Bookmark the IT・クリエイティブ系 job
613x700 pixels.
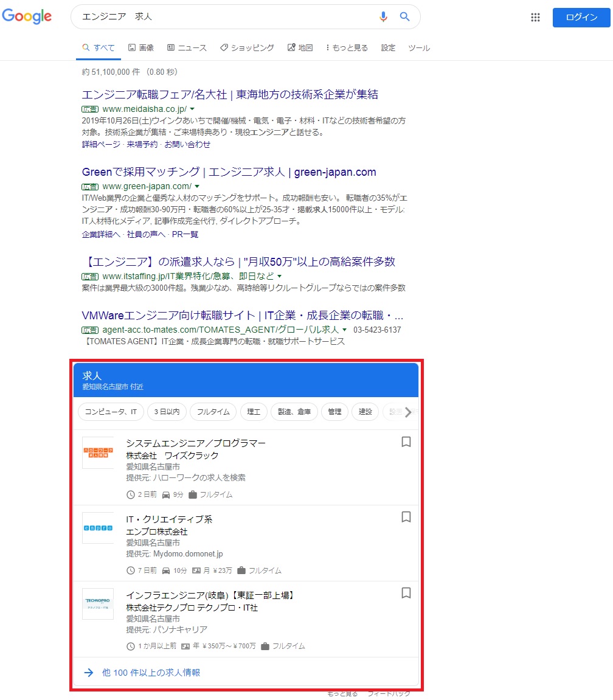pyautogui.click(x=406, y=517)
